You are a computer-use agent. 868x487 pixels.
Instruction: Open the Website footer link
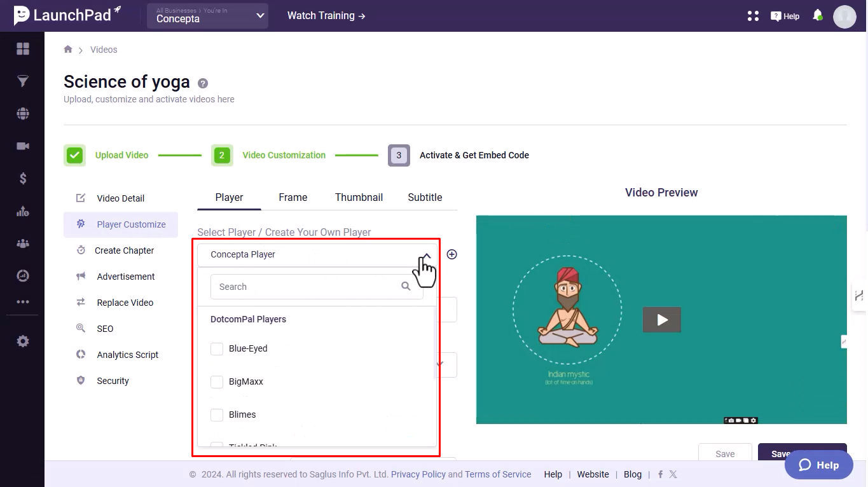pyautogui.click(x=593, y=474)
